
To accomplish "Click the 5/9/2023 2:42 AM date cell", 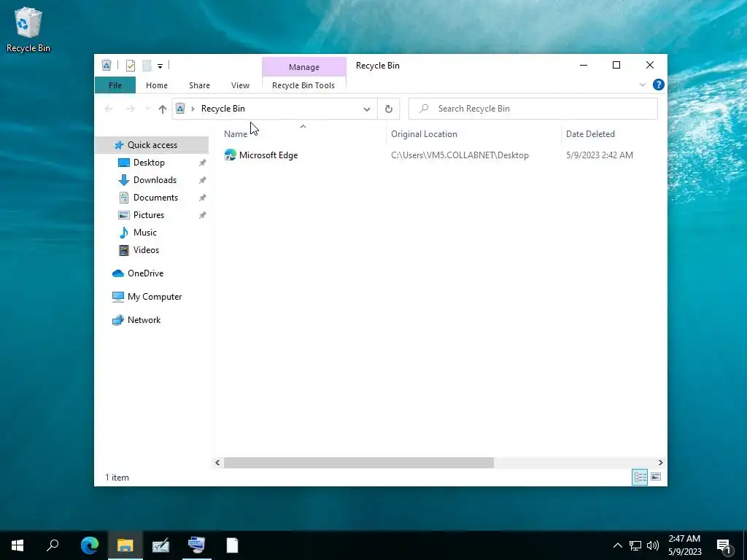I will click(x=600, y=155).
